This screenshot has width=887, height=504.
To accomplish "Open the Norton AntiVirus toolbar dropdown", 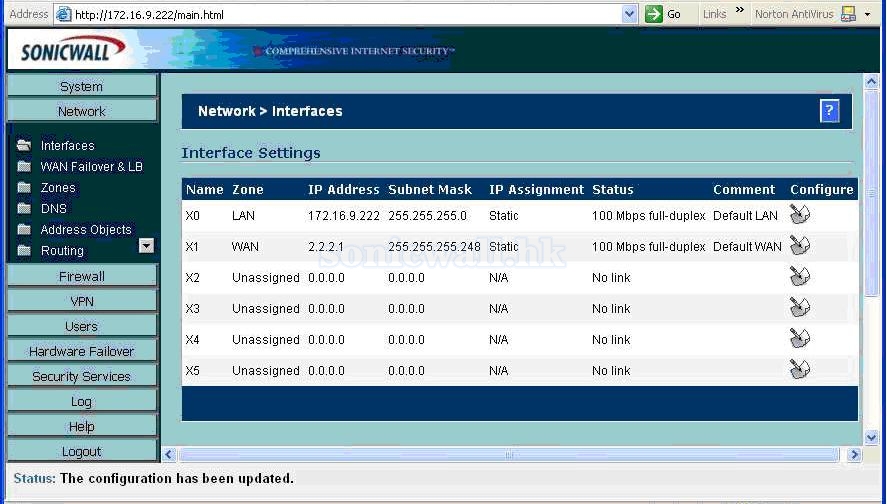I will coord(867,14).
